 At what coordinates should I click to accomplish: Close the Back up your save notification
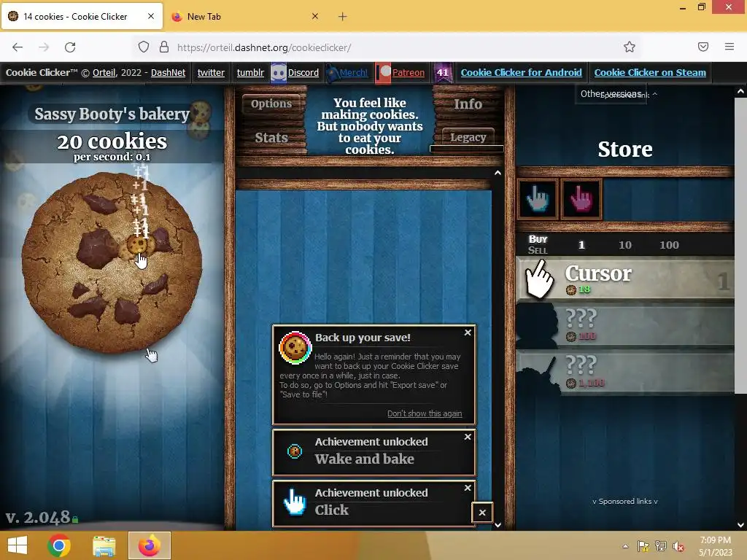(x=468, y=332)
